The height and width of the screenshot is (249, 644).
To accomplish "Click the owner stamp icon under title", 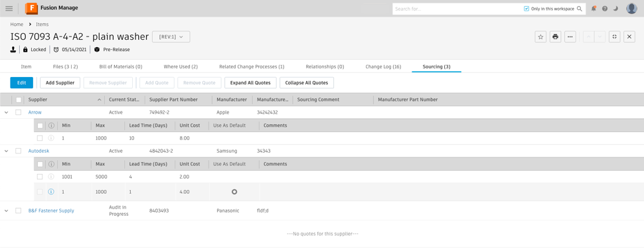I will 13,49.
